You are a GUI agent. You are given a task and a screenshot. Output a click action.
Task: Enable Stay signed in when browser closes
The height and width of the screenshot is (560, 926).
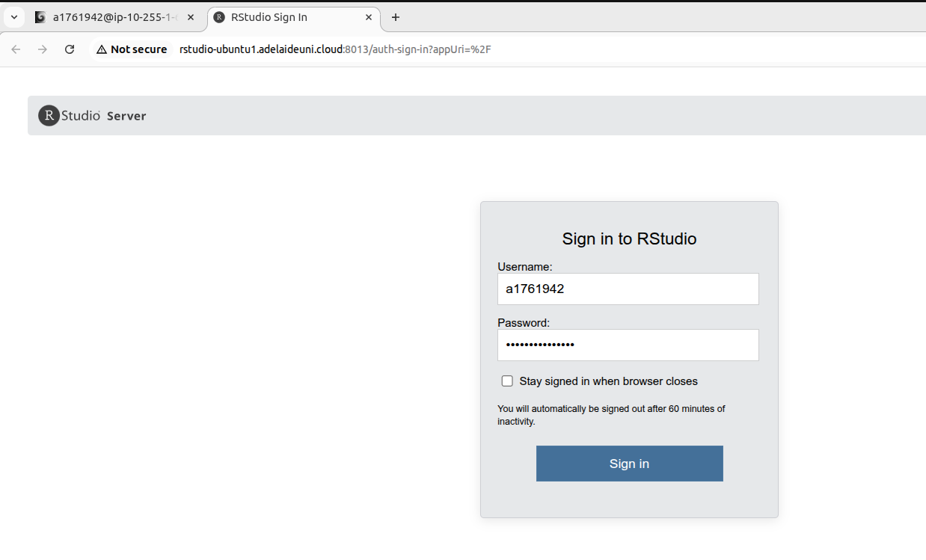tap(507, 381)
